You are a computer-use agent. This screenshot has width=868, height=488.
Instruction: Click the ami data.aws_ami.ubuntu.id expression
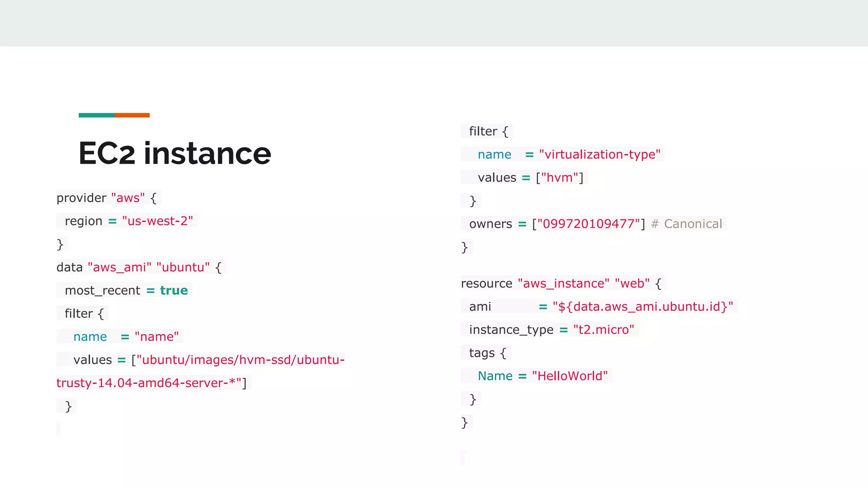[x=643, y=307]
